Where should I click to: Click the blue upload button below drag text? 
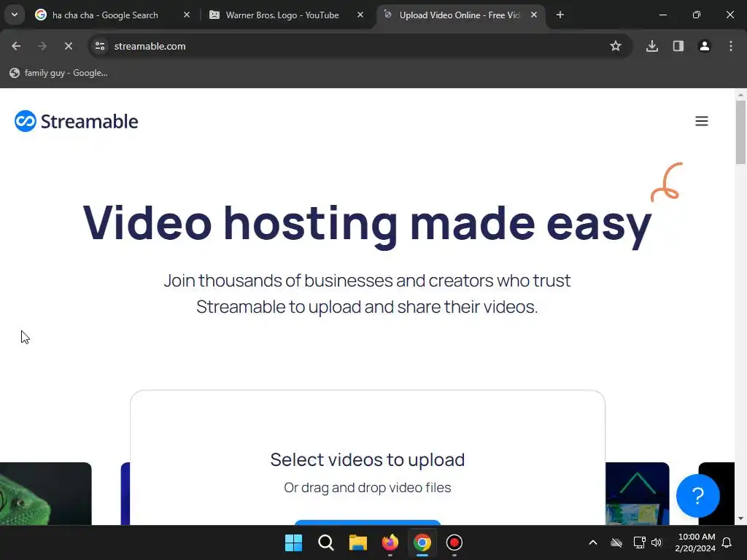click(368, 522)
